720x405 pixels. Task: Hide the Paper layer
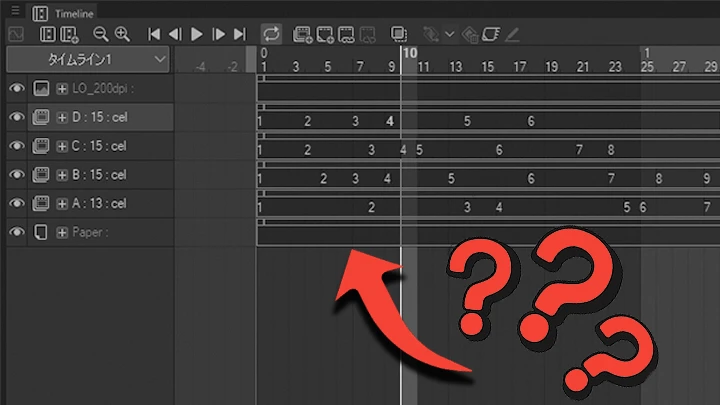click(17, 232)
